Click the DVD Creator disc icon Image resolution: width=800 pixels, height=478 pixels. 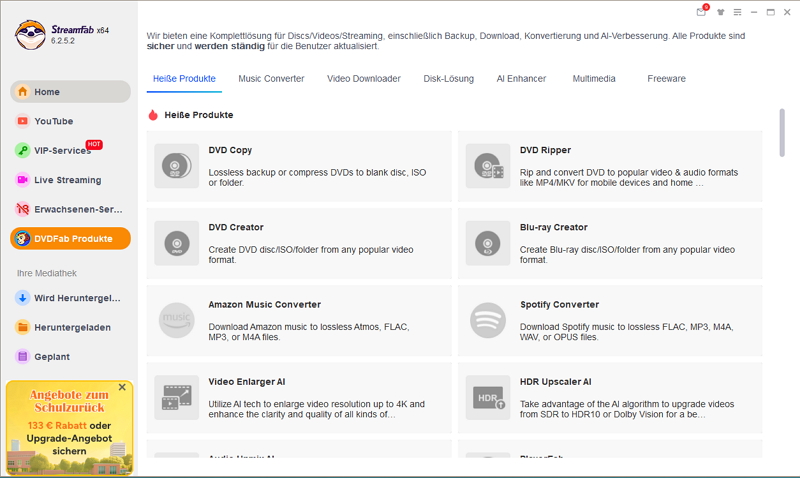(177, 243)
